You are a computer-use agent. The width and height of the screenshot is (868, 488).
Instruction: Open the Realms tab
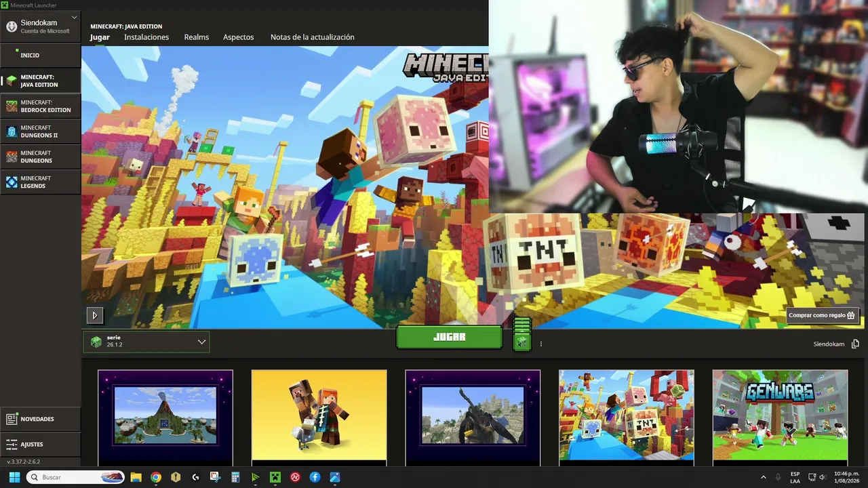point(197,37)
